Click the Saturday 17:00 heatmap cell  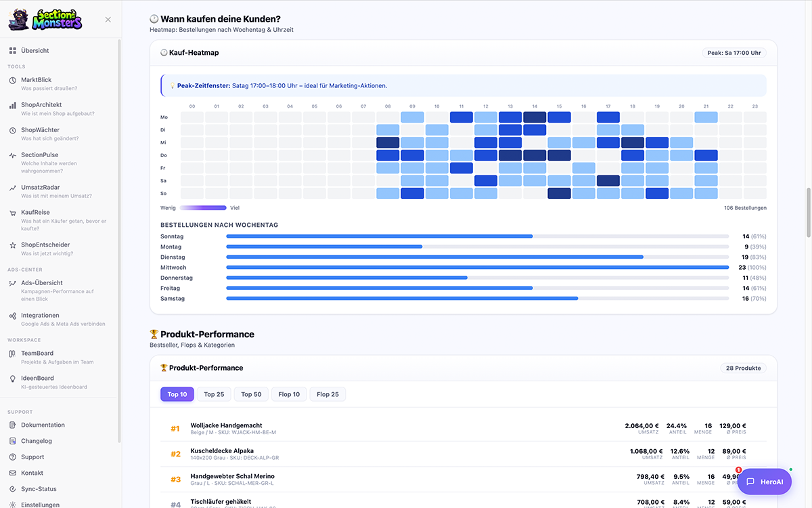tap(608, 181)
